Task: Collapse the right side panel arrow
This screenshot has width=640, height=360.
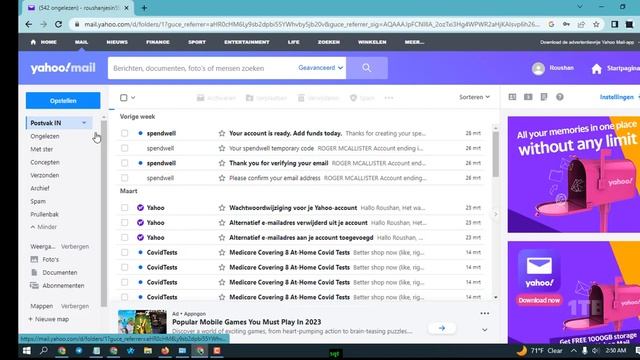Action: coord(496,214)
